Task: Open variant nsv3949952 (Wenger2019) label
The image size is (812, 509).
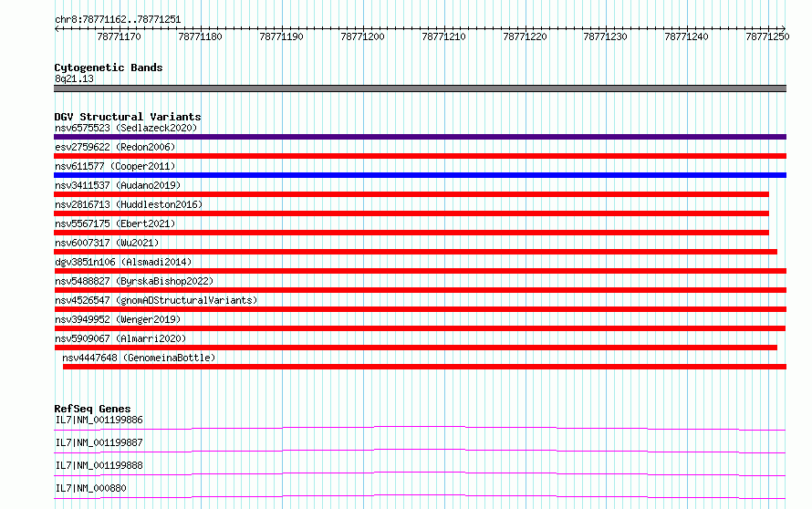Action: click(118, 319)
